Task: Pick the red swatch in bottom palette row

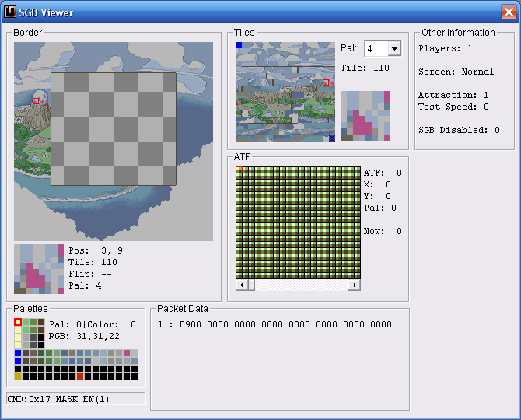Action: (80, 376)
